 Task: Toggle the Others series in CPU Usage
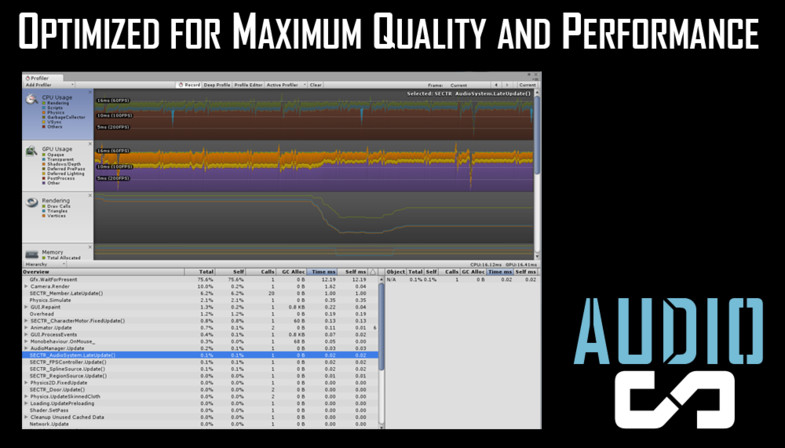click(x=52, y=127)
